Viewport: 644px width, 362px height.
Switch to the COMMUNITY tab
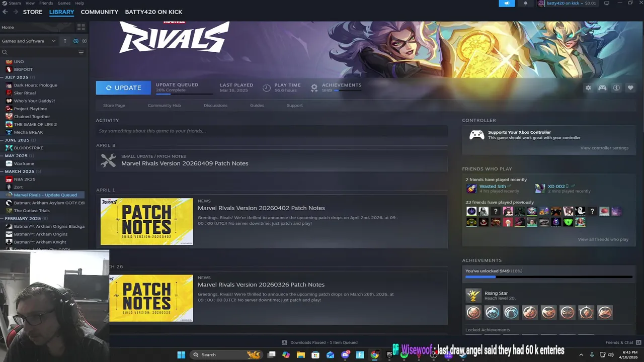click(x=100, y=12)
